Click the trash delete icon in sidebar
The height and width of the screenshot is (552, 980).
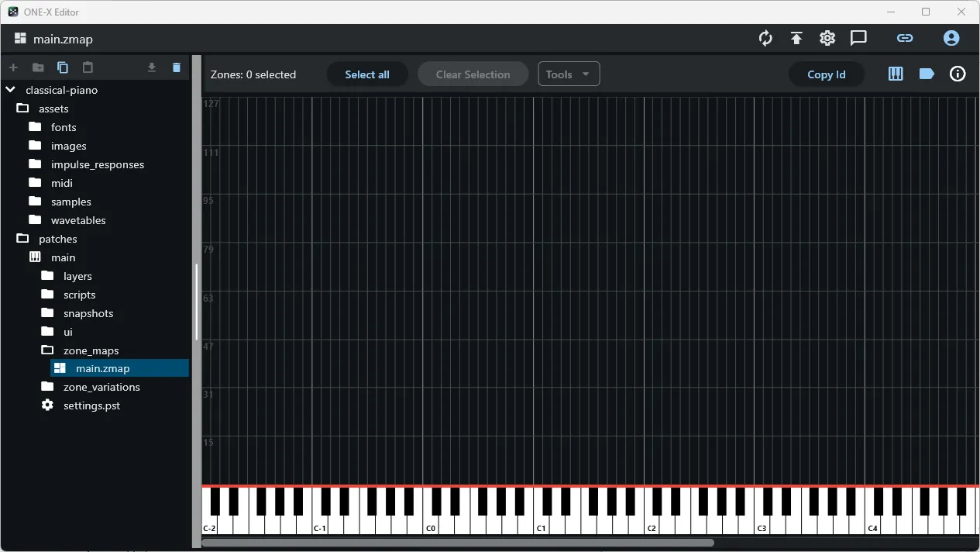click(177, 67)
